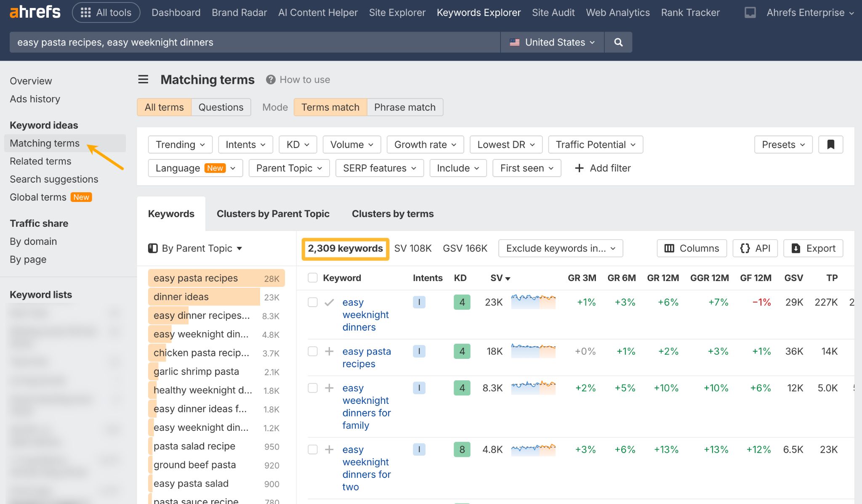
Task: Open the 'Clusters by terms' tab
Action: click(392, 214)
